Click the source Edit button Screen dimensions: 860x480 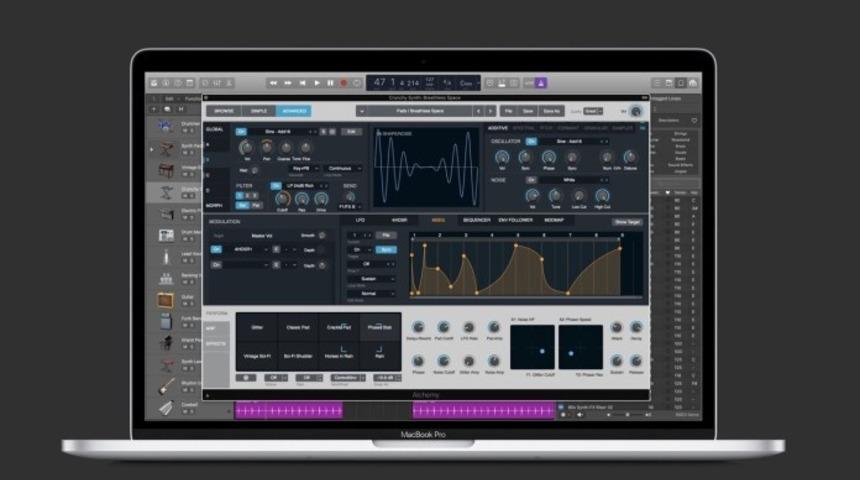[x=351, y=132]
